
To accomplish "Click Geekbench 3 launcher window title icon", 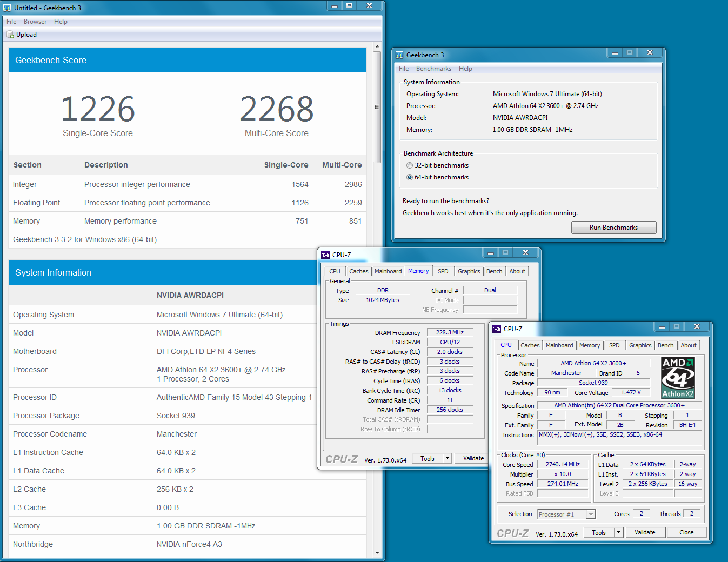I will click(399, 55).
